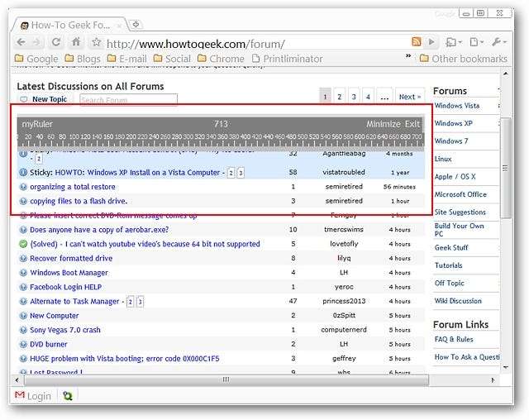Expand the bookmarks overflow chevron
529x420 pixels.
tap(408, 58)
